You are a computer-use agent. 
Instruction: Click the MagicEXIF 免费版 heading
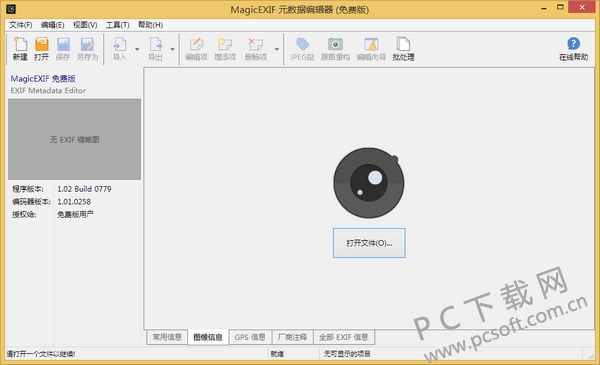coord(43,79)
